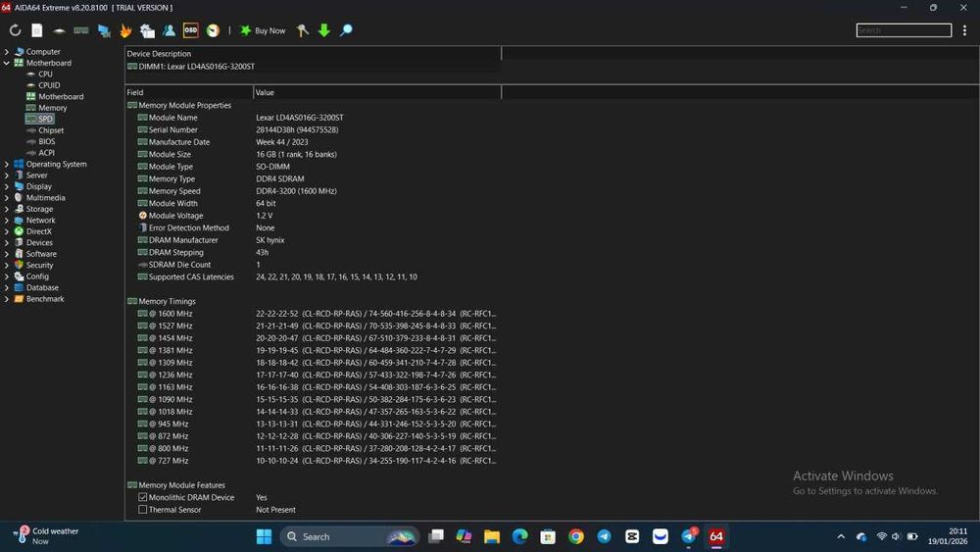Open Google Chrome from the taskbar
980x552 pixels.
click(x=575, y=536)
